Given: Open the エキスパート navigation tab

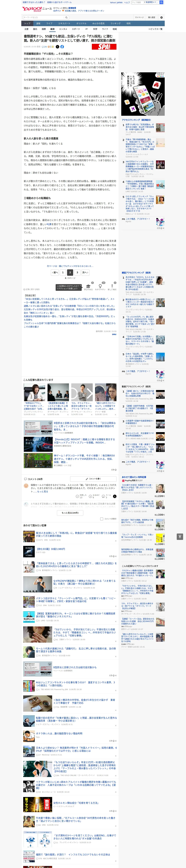Looking at the screenshot, I should (64, 24).
